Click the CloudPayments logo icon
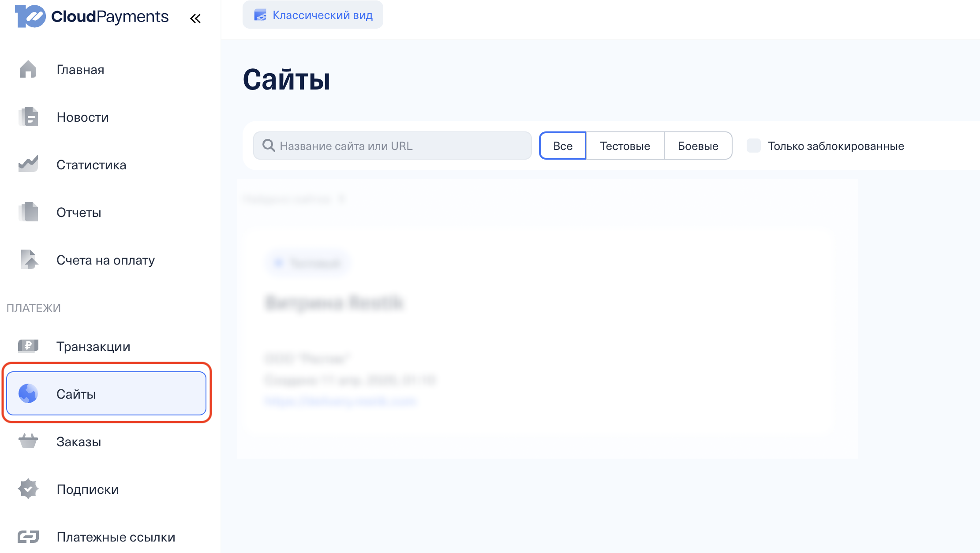Screen dimensions: 980x553 pyautogui.click(x=30, y=16)
